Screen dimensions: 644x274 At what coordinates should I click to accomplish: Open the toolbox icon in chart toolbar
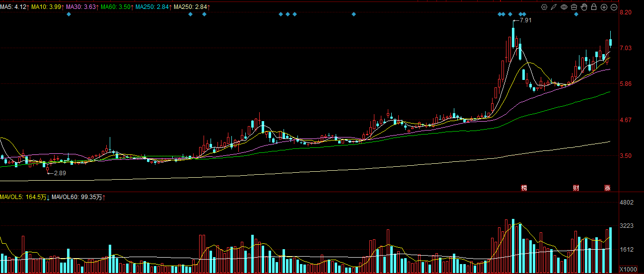pyautogui.click(x=574, y=7)
